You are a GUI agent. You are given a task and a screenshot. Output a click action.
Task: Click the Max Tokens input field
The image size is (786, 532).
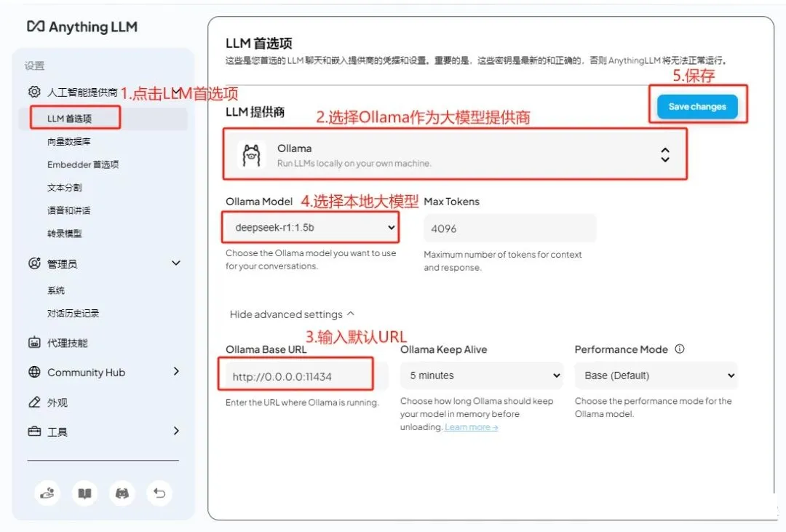point(510,229)
